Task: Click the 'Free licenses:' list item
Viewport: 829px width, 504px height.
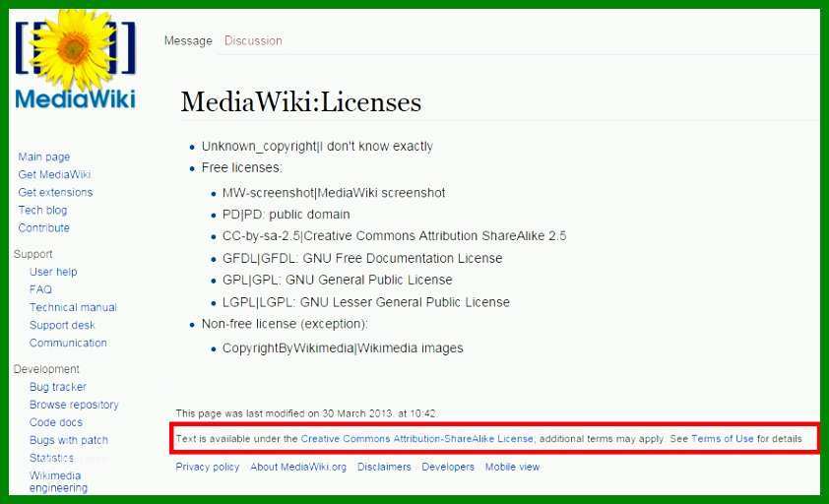Action: (x=242, y=167)
